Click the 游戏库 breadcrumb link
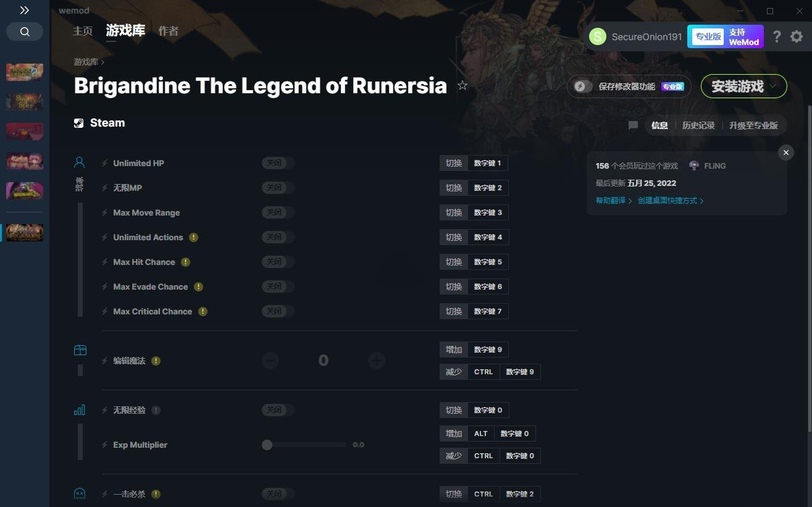 [x=86, y=62]
